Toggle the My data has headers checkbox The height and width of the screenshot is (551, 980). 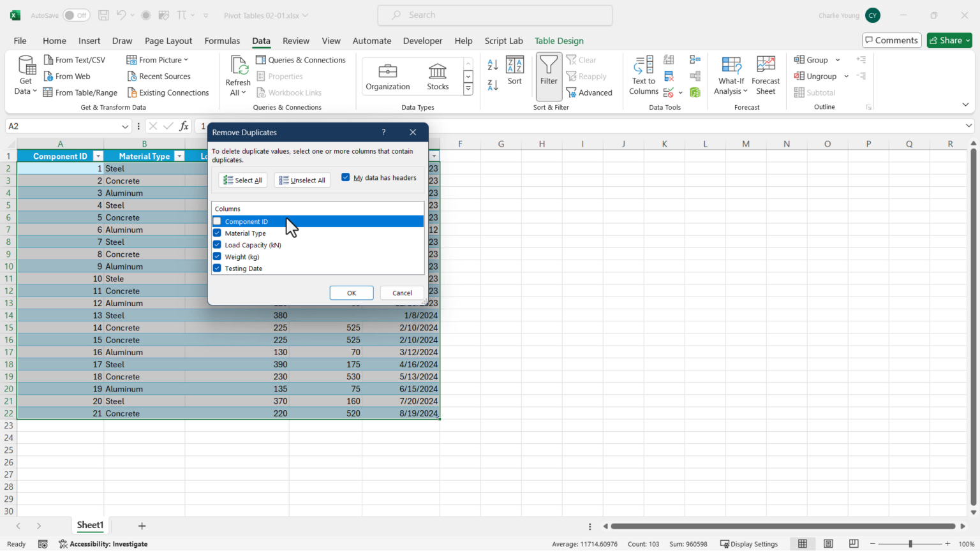pos(345,177)
